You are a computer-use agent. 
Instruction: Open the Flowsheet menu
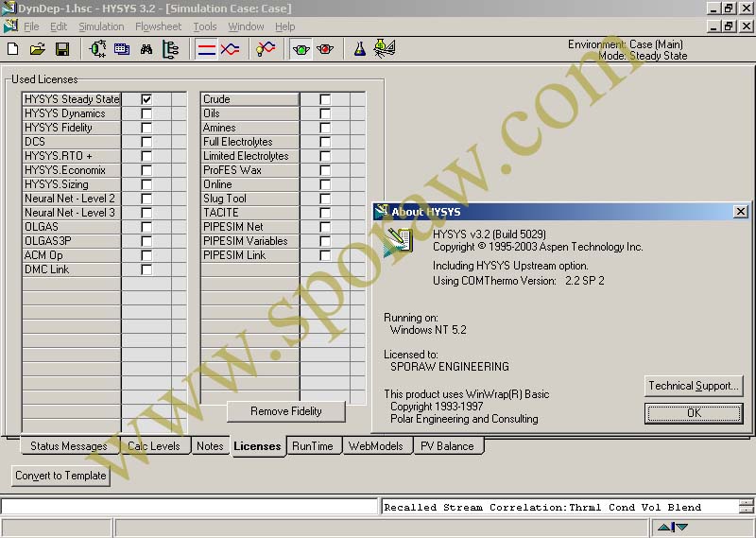[158, 26]
